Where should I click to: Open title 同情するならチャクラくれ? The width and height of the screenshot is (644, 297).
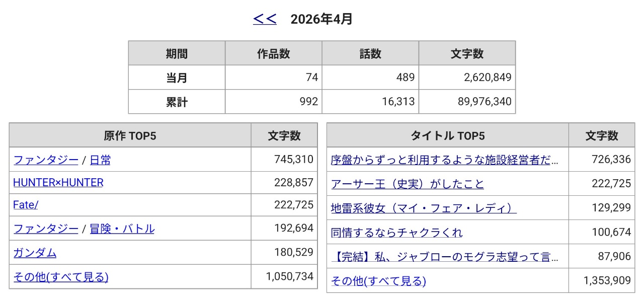click(x=396, y=233)
